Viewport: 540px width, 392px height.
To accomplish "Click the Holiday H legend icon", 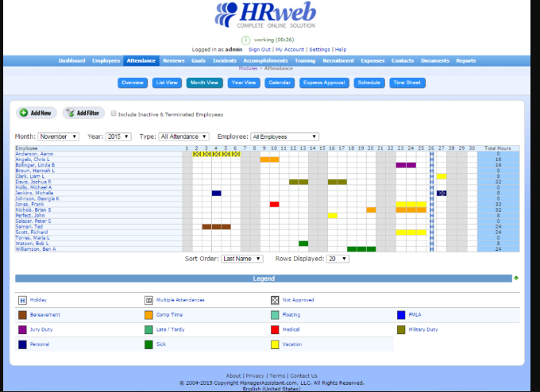I will 22,300.
